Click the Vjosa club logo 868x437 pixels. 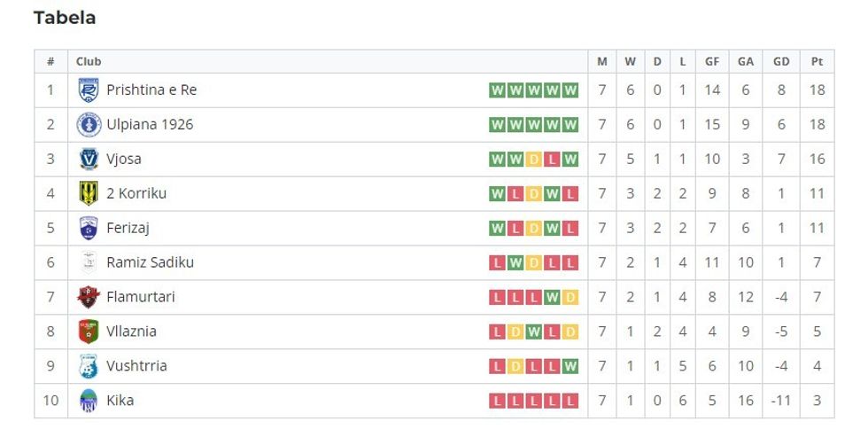89,159
